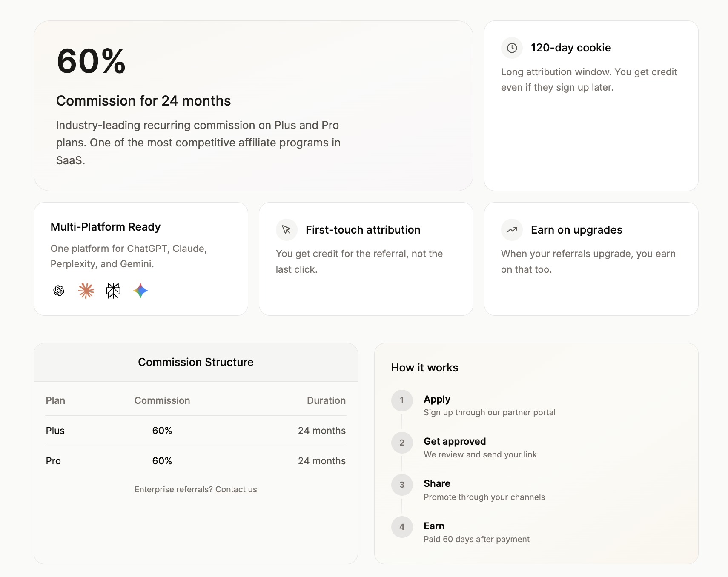
Task: Click the Perplexity logo icon
Action: (113, 291)
